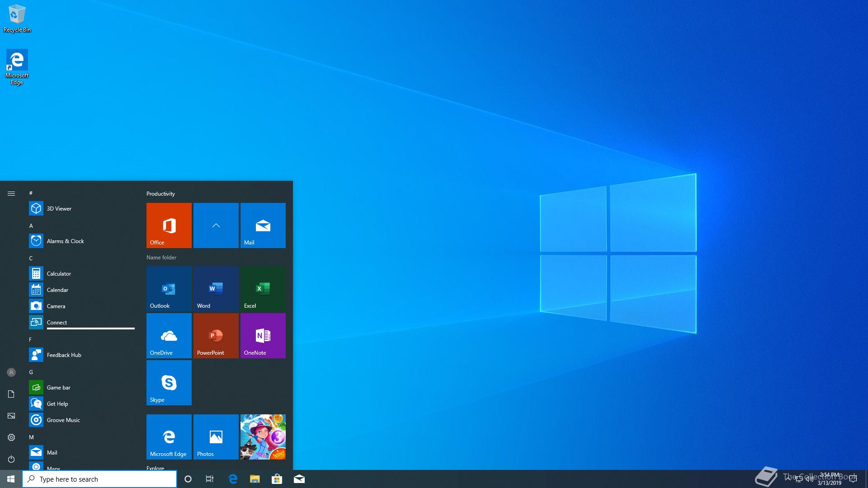The width and height of the screenshot is (868, 488).
Task: Launch the Outlook tile
Action: click(x=169, y=288)
